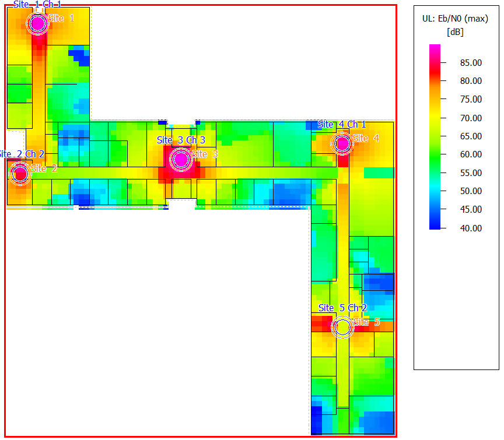Click the orange "Site 5" name label
The height and width of the screenshot is (440, 504).
coord(367,322)
